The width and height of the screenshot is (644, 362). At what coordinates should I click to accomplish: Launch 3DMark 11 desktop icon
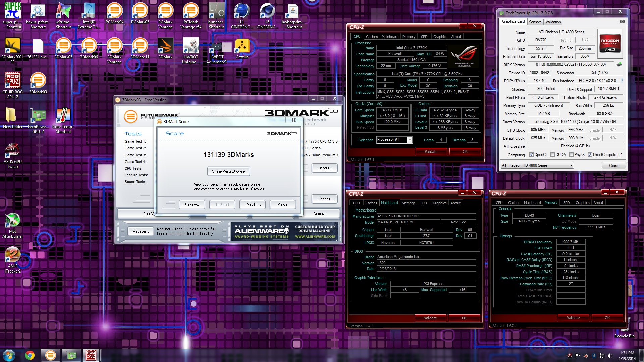[140, 48]
